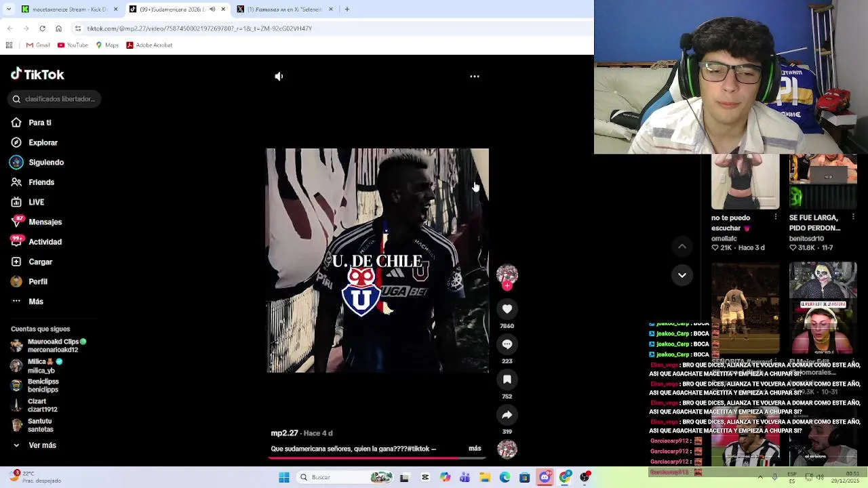Open the 'SE FUE LARGA, PIDO PERDON' thumbnail
868x488 pixels.
coord(823,182)
